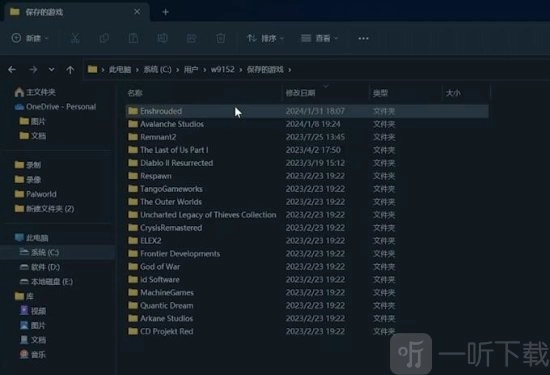Open 主文件夹 home in sidebar
550x375 pixels.
(35, 92)
